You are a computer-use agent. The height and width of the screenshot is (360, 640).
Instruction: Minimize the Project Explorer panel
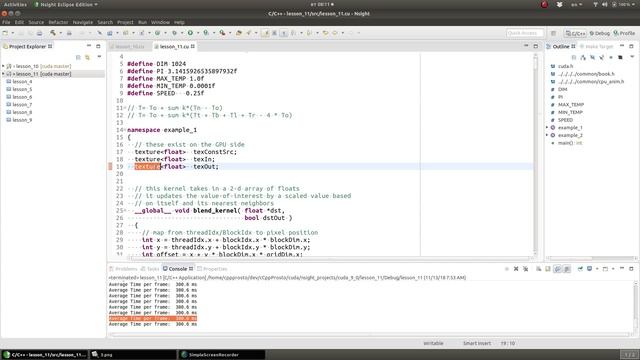[89, 46]
